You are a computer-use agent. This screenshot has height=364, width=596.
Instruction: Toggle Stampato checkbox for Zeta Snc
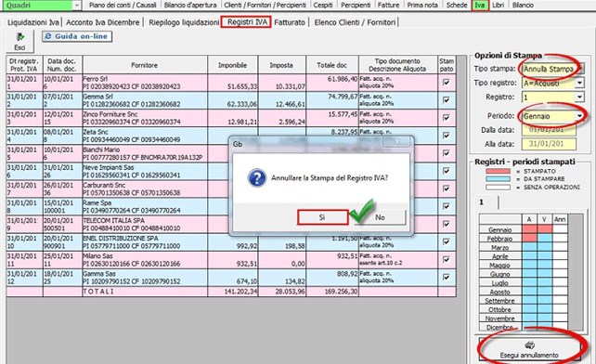coord(447,136)
